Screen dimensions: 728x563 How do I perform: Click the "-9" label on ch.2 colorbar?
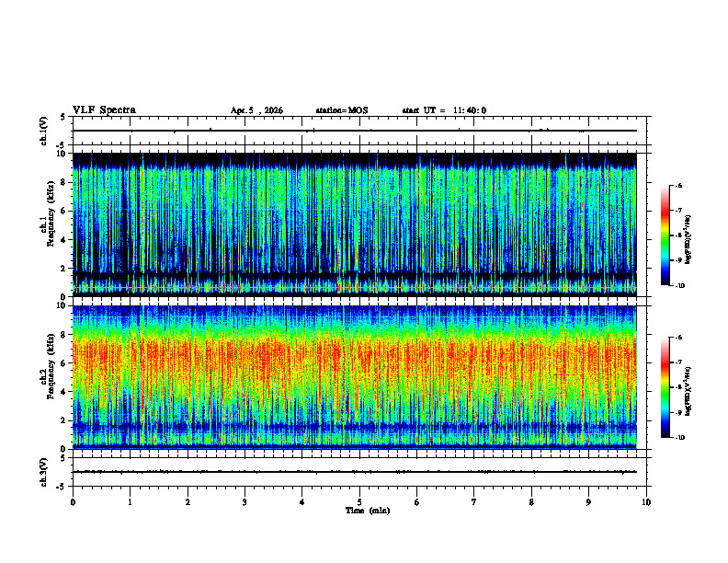coord(678,412)
